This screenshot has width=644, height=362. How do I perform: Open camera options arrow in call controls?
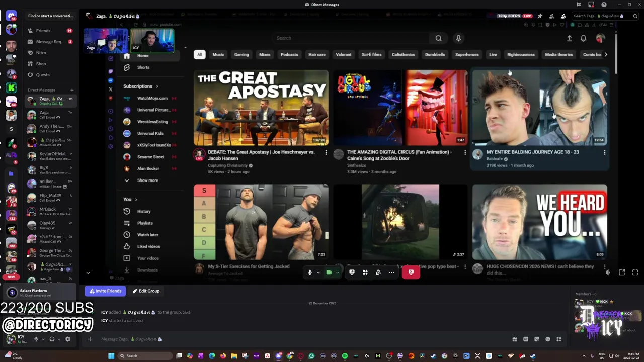337,272
